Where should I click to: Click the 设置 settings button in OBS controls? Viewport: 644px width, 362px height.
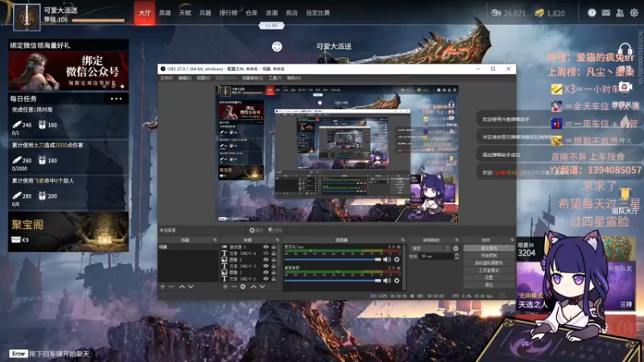pos(489,278)
